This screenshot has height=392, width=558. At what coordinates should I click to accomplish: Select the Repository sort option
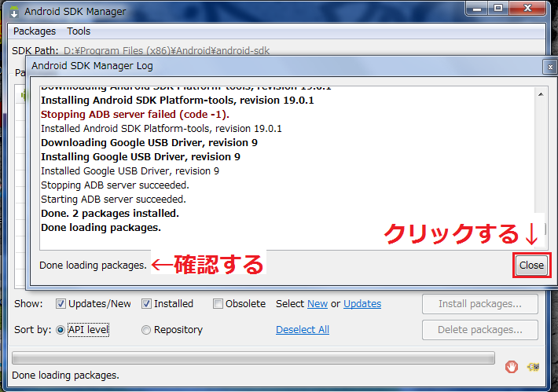(x=146, y=330)
